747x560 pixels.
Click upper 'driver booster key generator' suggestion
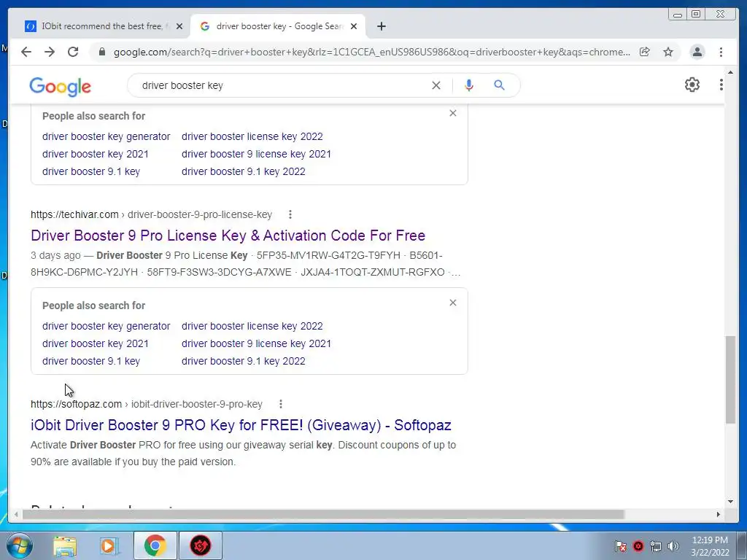click(106, 136)
